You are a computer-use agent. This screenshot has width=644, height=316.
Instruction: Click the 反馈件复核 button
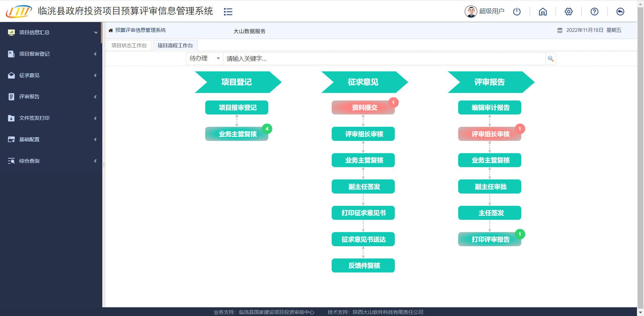coord(363,266)
